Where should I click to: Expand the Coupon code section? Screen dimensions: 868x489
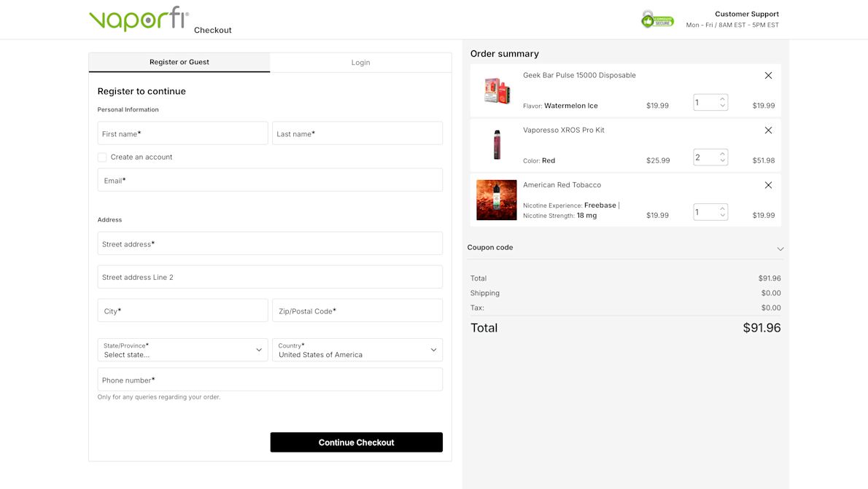780,248
